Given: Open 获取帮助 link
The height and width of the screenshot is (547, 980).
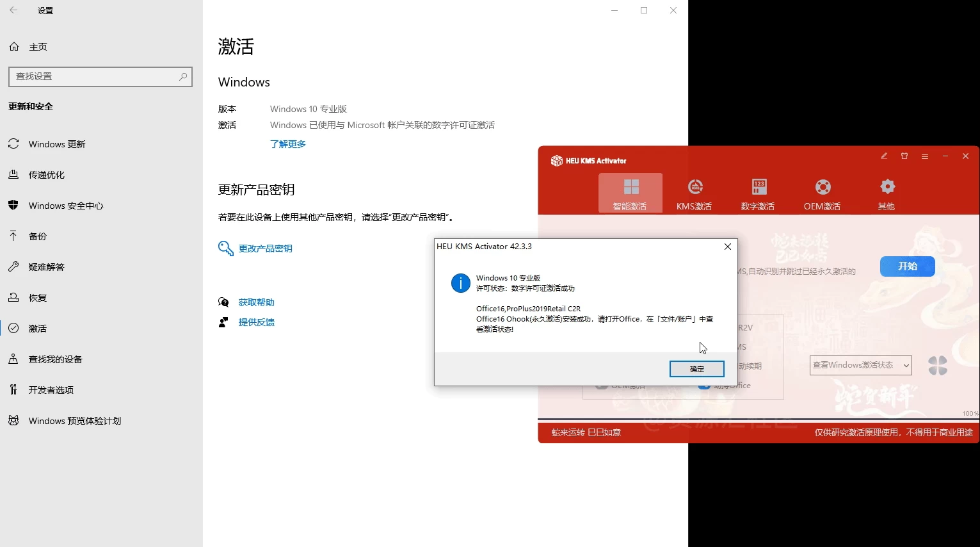Looking at the screenshot, I should [x=256, y=302].
